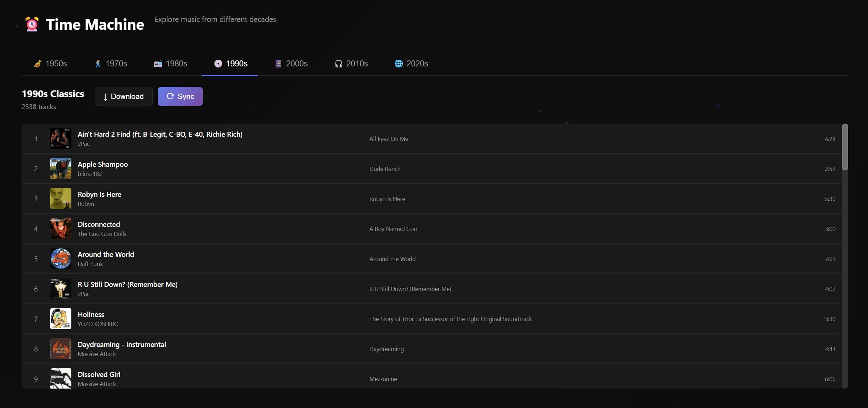Click the All Eyez On Me album thumbnail
868x408 pixels.
pyautogui.click(x=61, y=138)
